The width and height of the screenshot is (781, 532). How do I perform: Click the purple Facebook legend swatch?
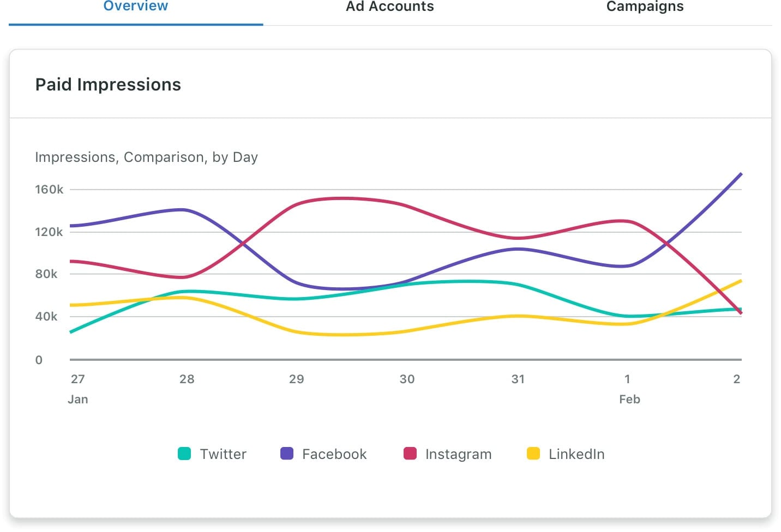pos(287,454)
